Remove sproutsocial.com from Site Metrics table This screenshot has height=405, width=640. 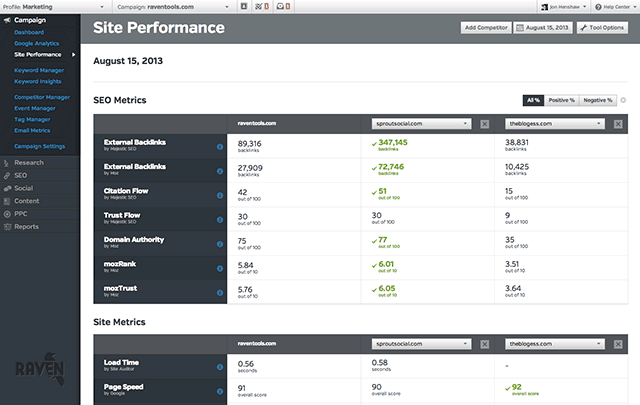484,345
